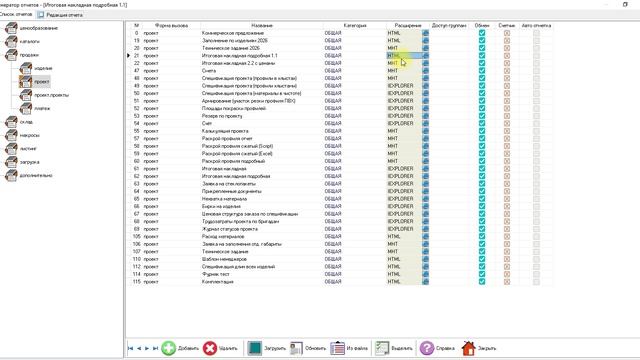Select the Калькуляция проекта report

click(x=225, y=131)
